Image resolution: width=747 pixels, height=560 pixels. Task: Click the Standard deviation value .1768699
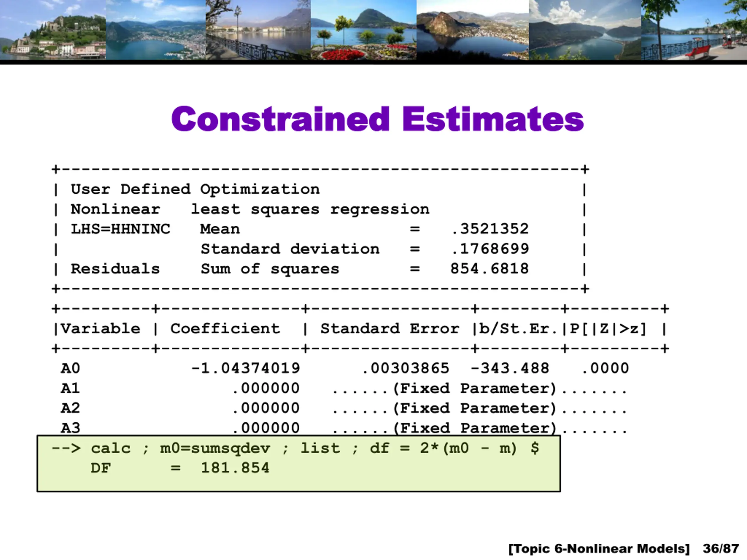[490, 249]
